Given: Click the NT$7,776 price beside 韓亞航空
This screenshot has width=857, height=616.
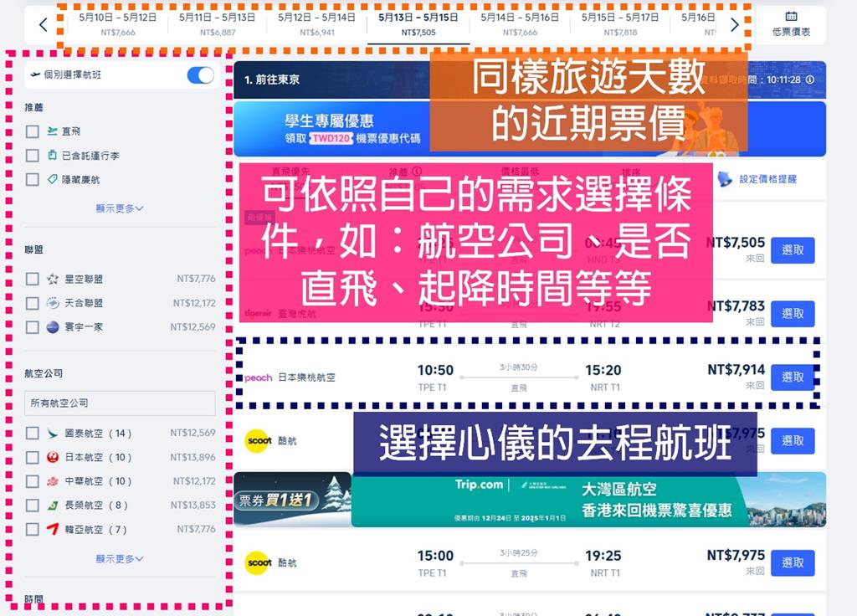Looking at the screenshot, I should 196,529.
